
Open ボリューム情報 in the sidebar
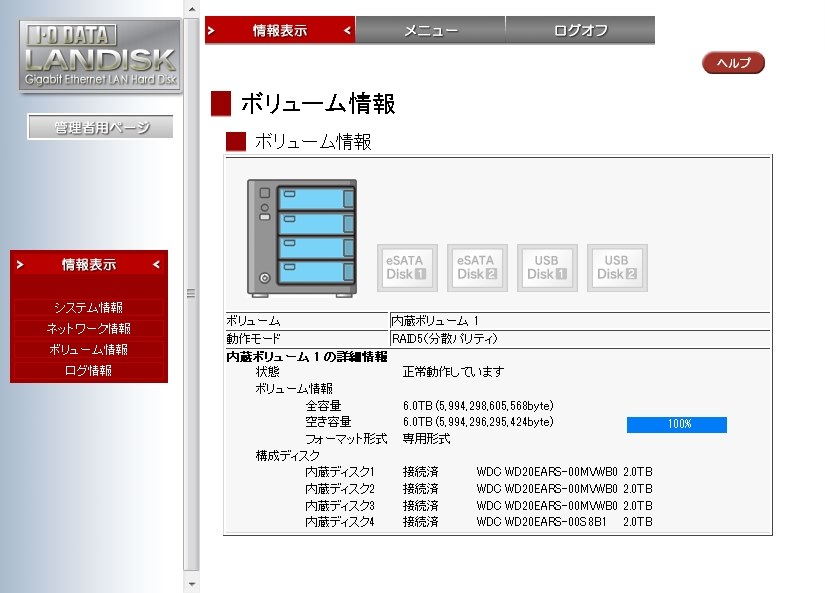(x=88, y=349)
